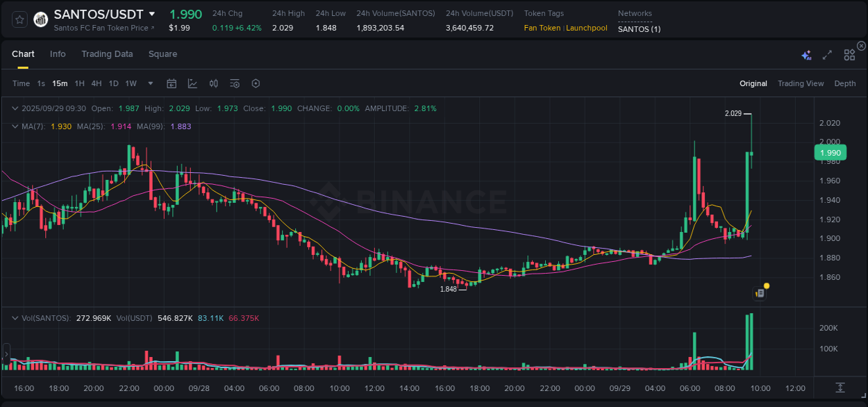Viewport: 868px width, 407px height.
Task: Open the technical indicators icon
Action: click(213, 83)
